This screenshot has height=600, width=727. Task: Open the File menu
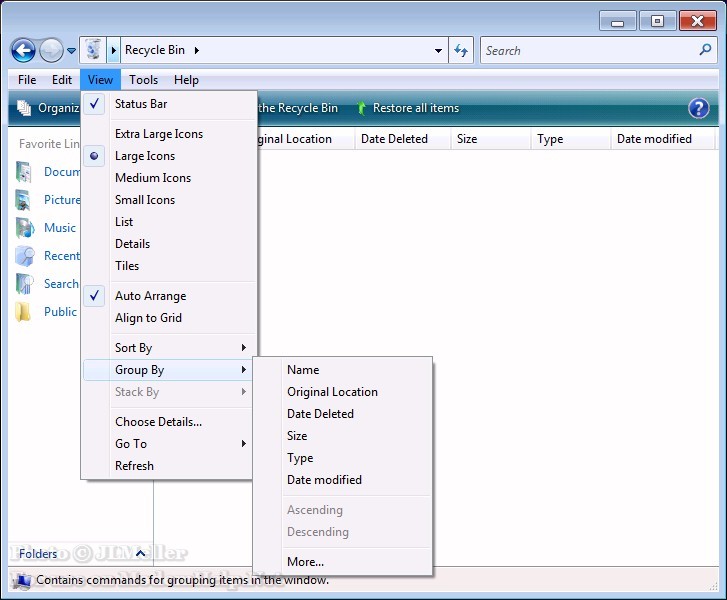tap(27, 80)
